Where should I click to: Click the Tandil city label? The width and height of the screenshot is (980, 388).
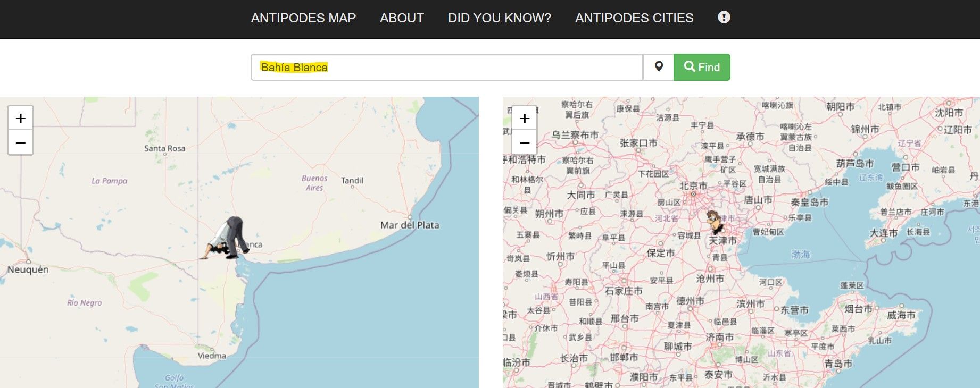[x=352, y=181]
